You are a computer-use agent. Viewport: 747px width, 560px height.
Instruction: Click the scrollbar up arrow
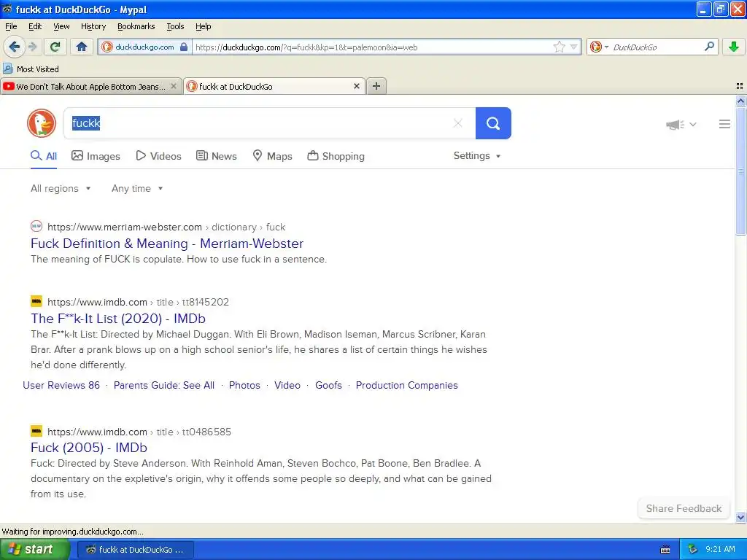740,101
